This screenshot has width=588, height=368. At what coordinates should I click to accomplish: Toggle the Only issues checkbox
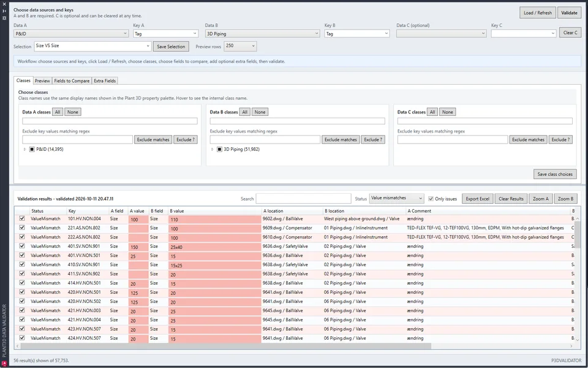point(431,199)
